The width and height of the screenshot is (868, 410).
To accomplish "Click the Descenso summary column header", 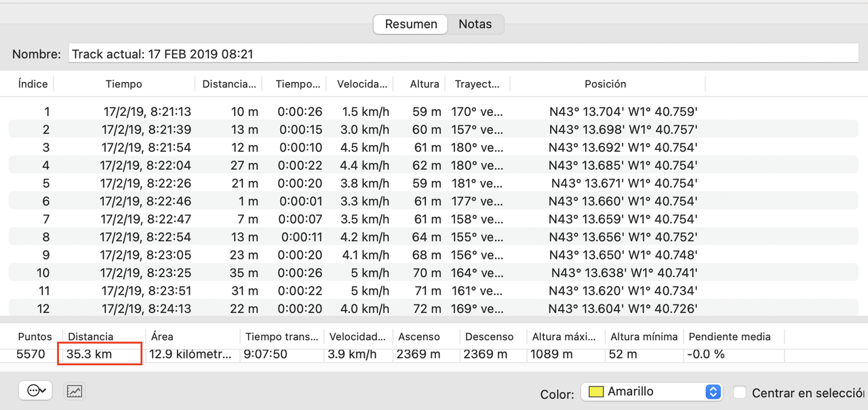I will pos(488,337).
